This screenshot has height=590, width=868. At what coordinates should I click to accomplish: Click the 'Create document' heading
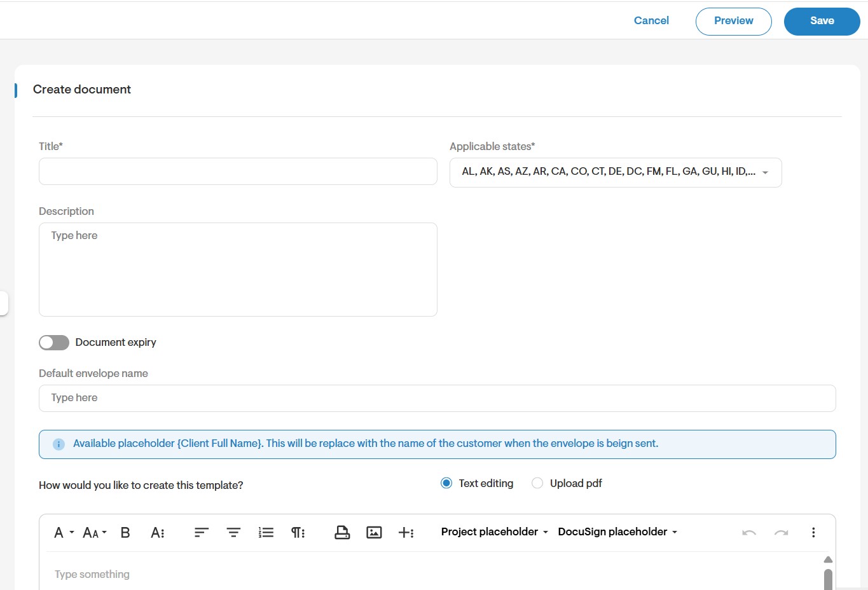pos(82,90)
